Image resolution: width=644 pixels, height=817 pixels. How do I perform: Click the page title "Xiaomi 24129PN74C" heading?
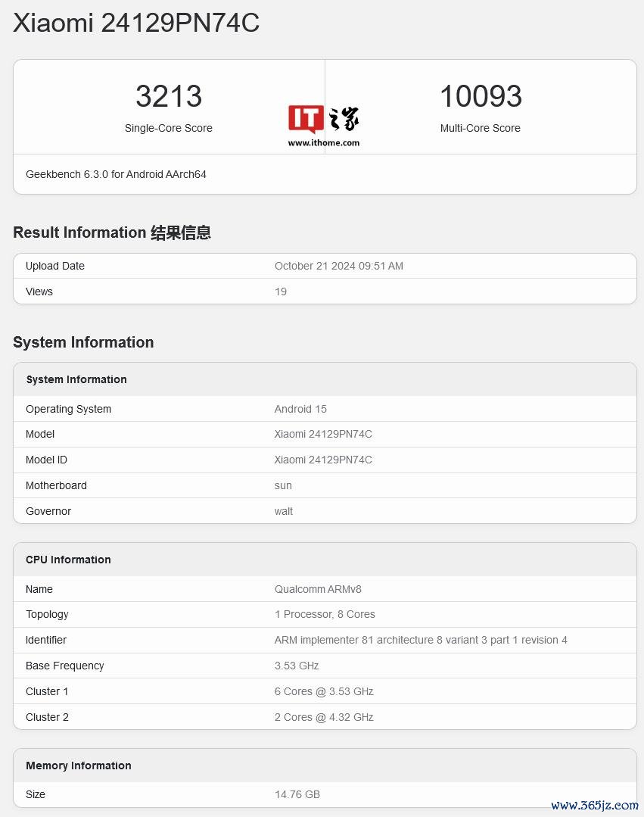[x=136, y=23]
